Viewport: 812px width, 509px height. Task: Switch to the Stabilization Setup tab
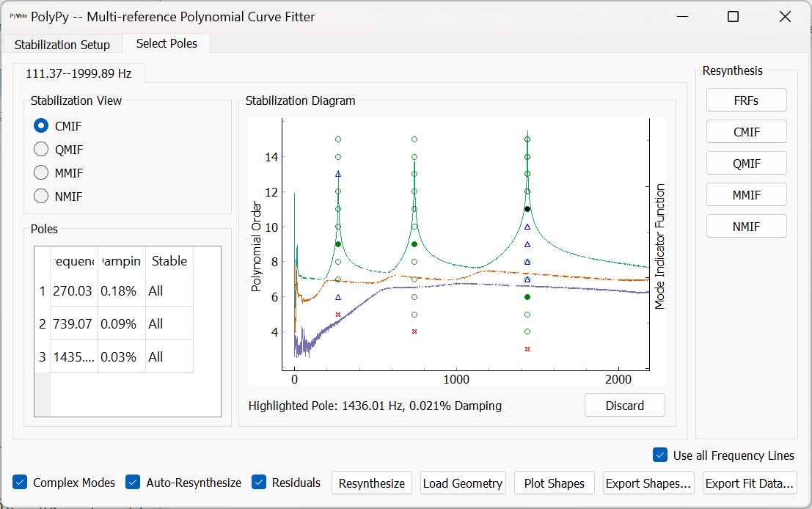[x=62, y=44]
